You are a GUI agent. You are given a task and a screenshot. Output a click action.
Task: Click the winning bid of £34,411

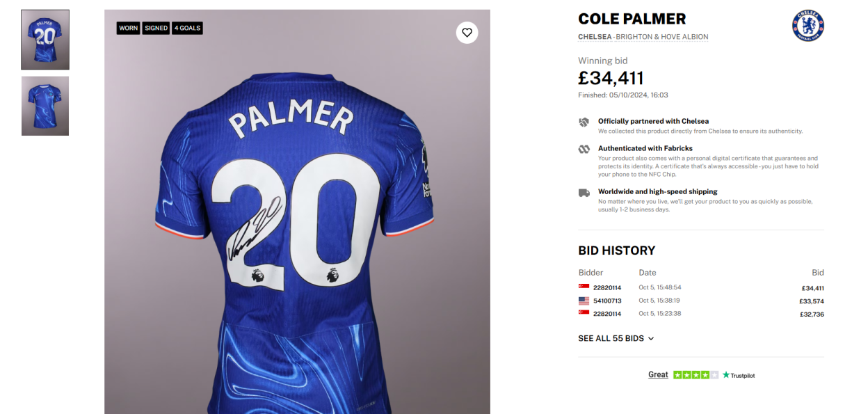[611, 78]
